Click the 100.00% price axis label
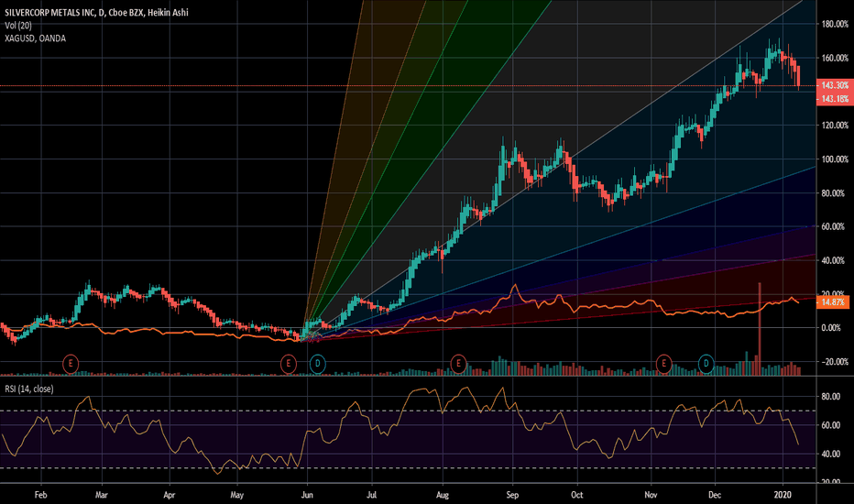The height and width of the screenshot is (504, 854). coord(835,159)
